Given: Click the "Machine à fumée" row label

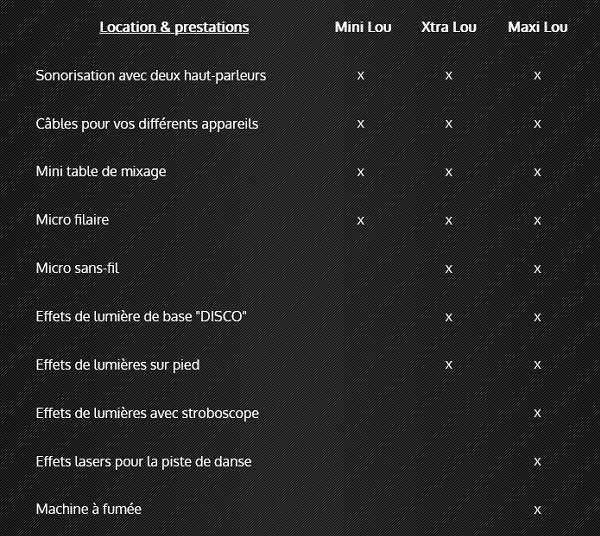Looking at the screenshot, I should [89, 509].
